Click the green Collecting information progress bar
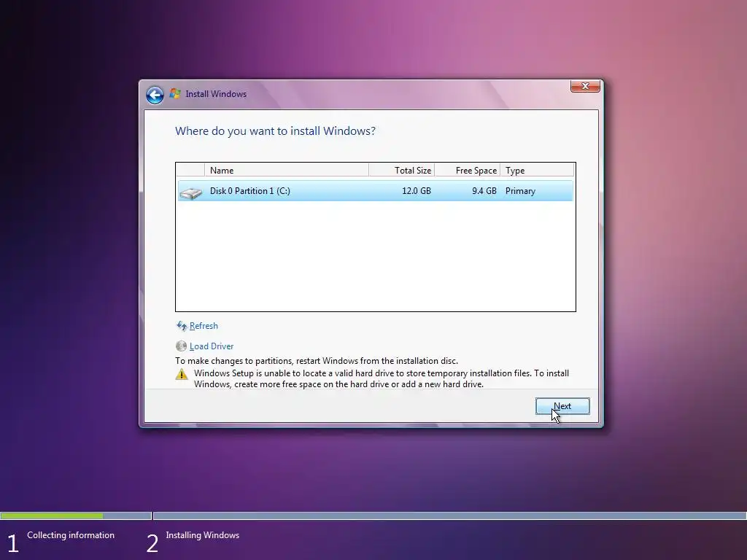747x560 pixels. click(x=52, y=516)
